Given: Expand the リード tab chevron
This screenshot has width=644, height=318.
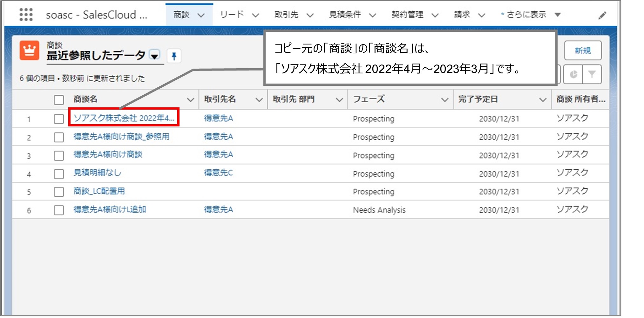Looking at the screenshot, I should click(255, 15).
